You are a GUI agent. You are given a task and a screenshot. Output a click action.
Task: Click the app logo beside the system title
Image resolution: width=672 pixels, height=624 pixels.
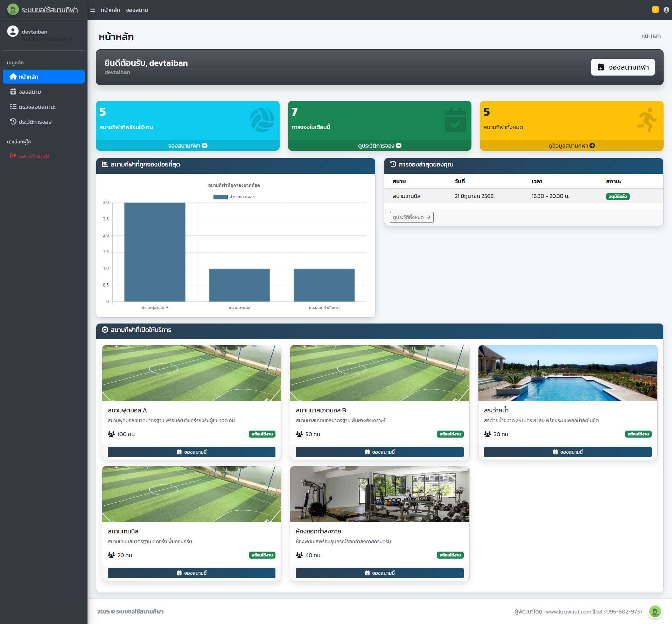tap(13, 9)
